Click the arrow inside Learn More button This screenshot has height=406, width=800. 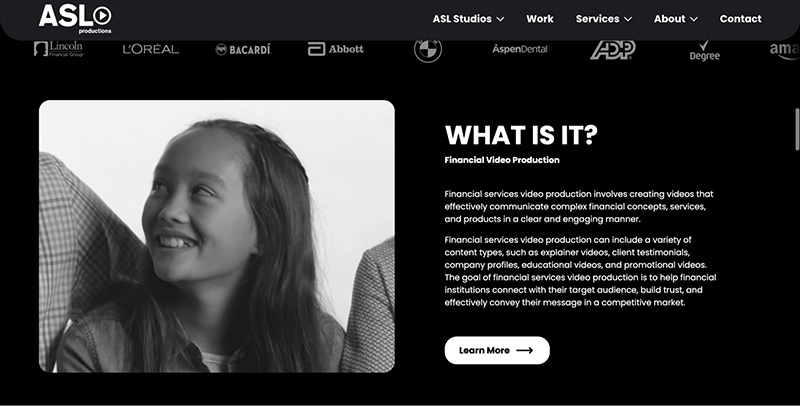coord(524,350)
